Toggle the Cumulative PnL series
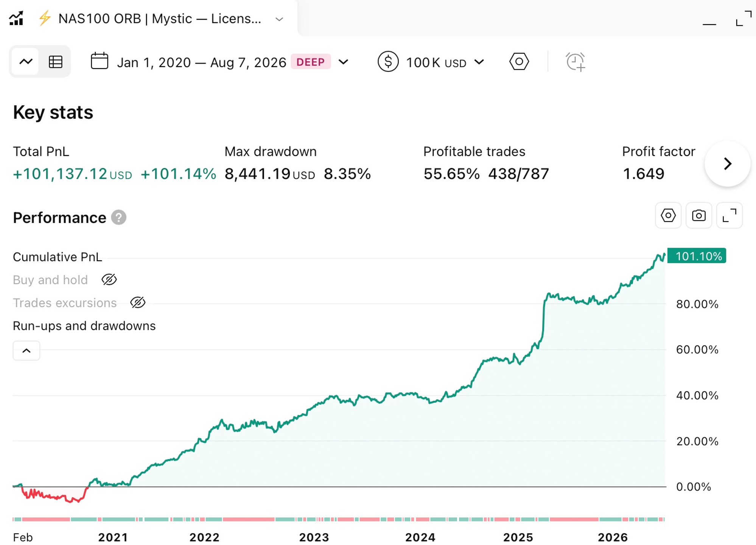The height and width of the screenshot is (545, 756). (58, 257)
